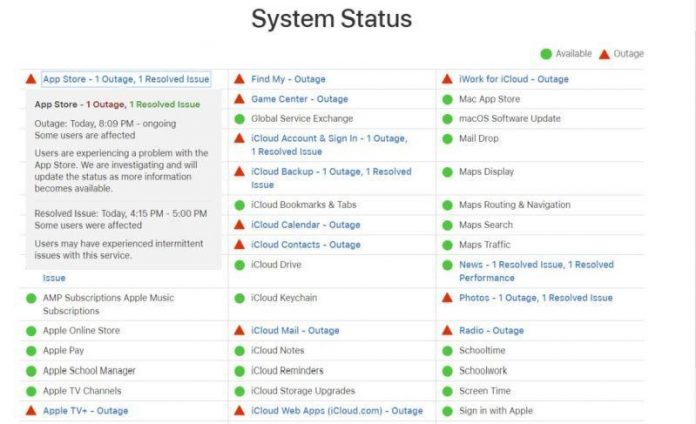The image size is (696, 424).
Task: Collapse the App Store outage details
Action: pyautogui.click(x=126, y=79)
